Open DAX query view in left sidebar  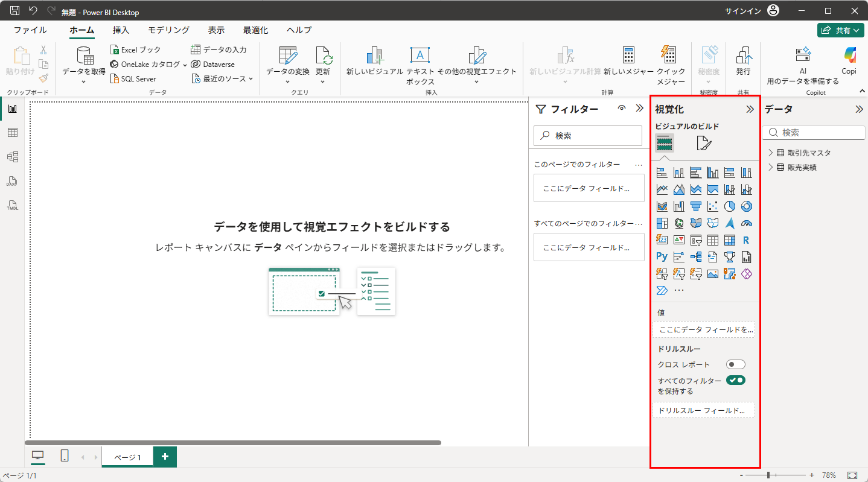12,181
